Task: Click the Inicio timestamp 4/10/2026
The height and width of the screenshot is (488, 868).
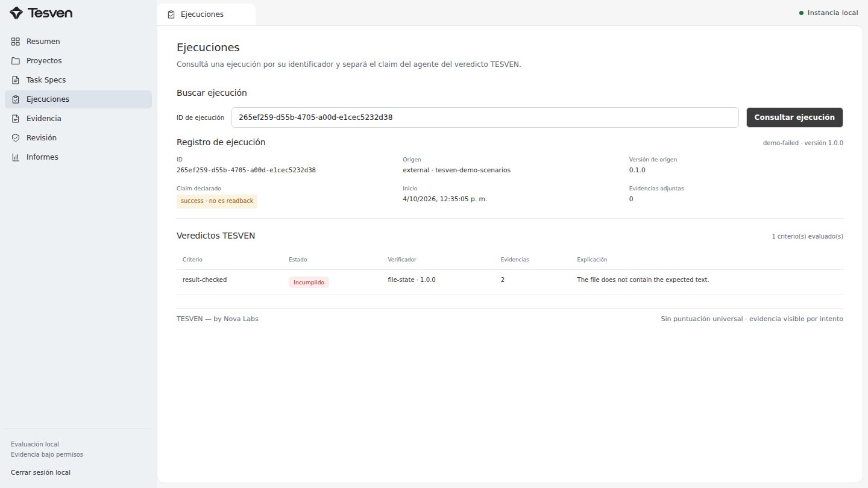Action: point(445,199)
